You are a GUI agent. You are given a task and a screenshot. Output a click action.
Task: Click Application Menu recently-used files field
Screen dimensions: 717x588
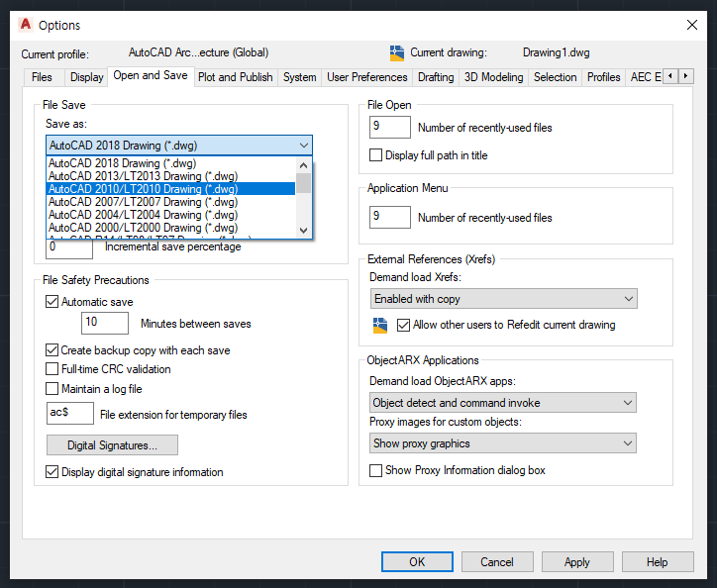tap(390, 217)
